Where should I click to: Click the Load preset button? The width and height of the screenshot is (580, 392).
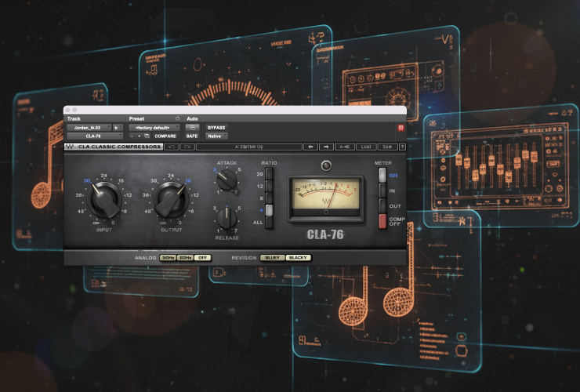(x=366, y=147)
